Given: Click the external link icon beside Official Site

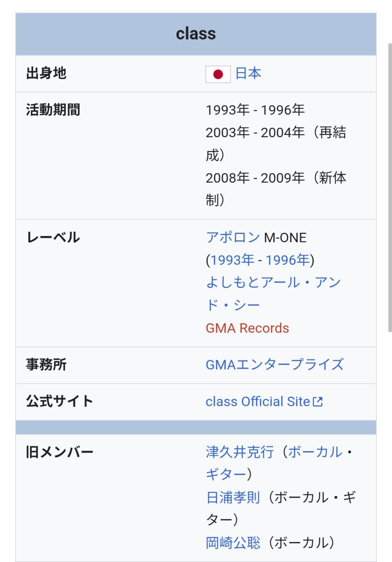Looking at the screenshot, I should coord(318,402).
